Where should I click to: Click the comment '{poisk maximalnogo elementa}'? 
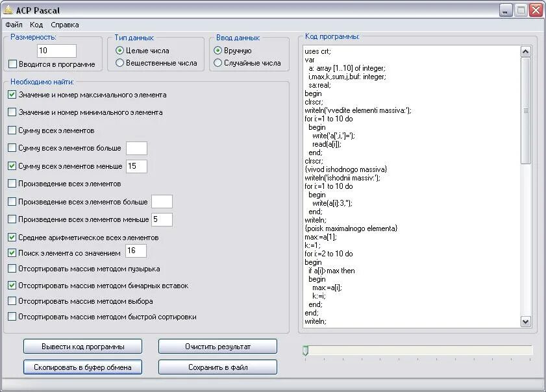tap(351, 228)
